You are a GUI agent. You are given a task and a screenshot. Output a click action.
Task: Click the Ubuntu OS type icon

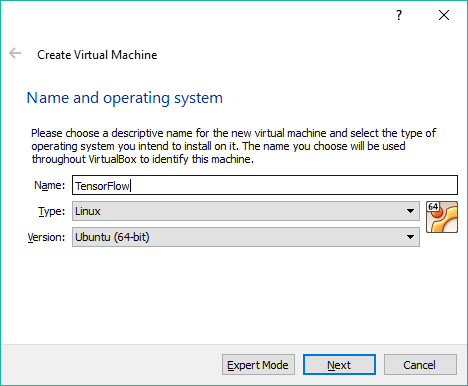click(x=442, y=217)
